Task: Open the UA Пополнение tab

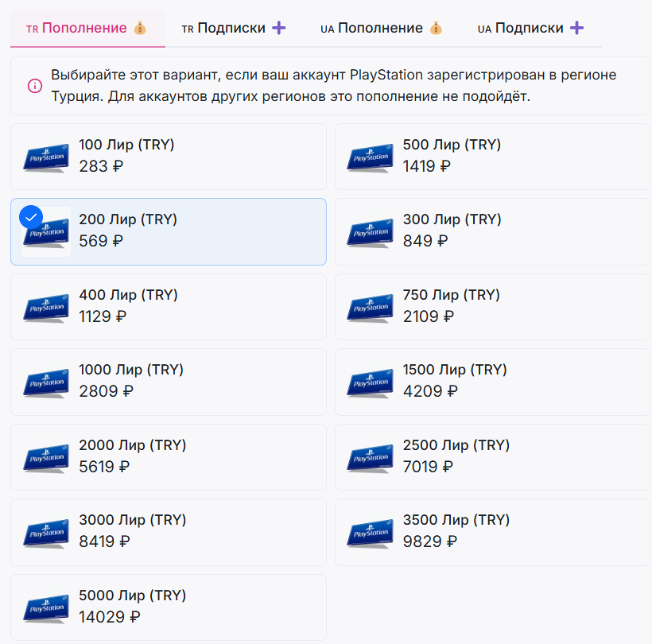Action: [382, 29]
